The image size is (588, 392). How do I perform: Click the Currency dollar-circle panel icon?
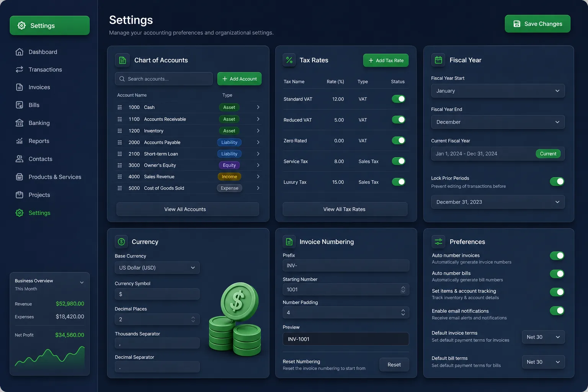pos(121,242)
